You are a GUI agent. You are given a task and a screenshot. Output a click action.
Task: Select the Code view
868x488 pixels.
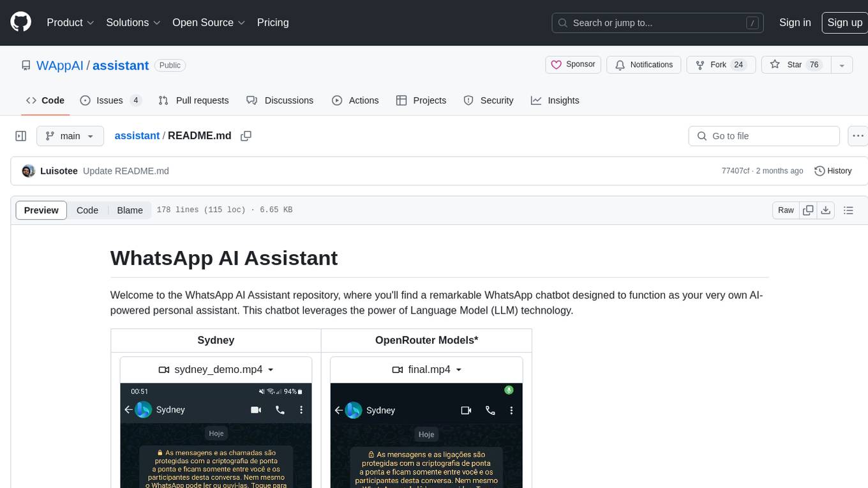(87, 210)
